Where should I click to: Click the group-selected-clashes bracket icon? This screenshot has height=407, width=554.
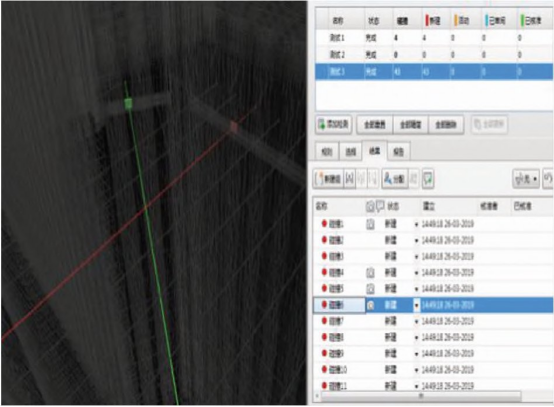(x=349, y=179)
